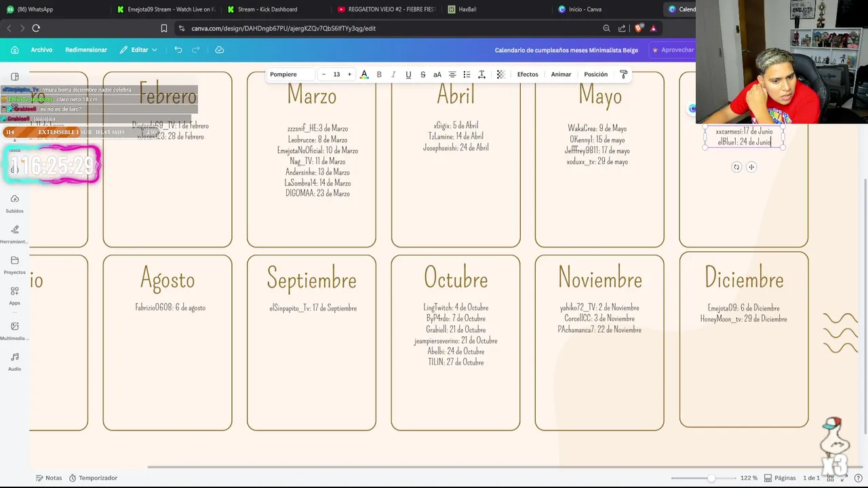868x488 pixels.
Task: Change the text alignment
Action: coord(452,75)
